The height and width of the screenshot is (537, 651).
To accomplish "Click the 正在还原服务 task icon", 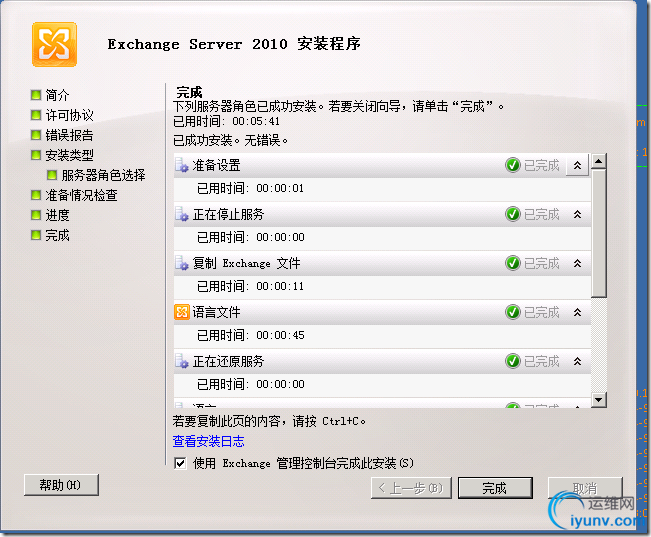I will coord(182,361).
